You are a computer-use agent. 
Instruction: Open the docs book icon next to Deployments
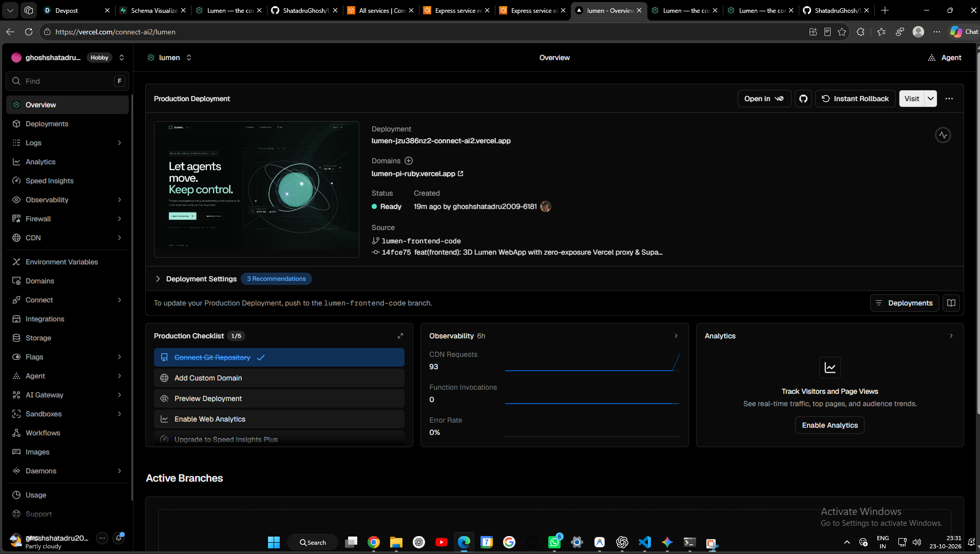951,303
